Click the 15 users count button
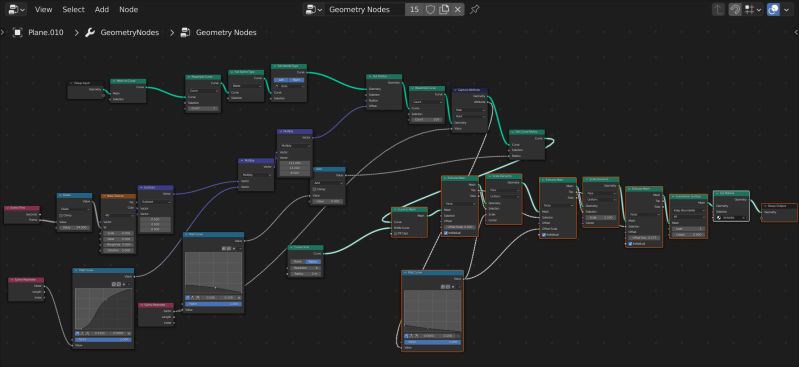 point(414,9)
